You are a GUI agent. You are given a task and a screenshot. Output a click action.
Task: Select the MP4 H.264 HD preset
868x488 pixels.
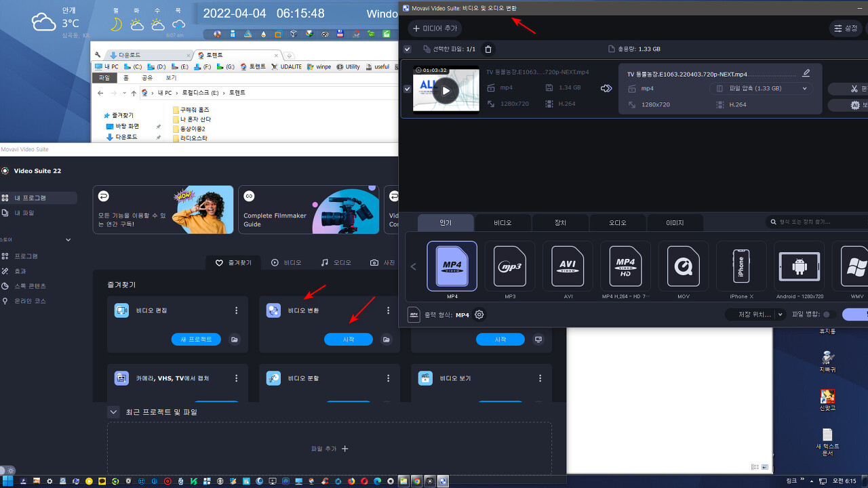625,266
